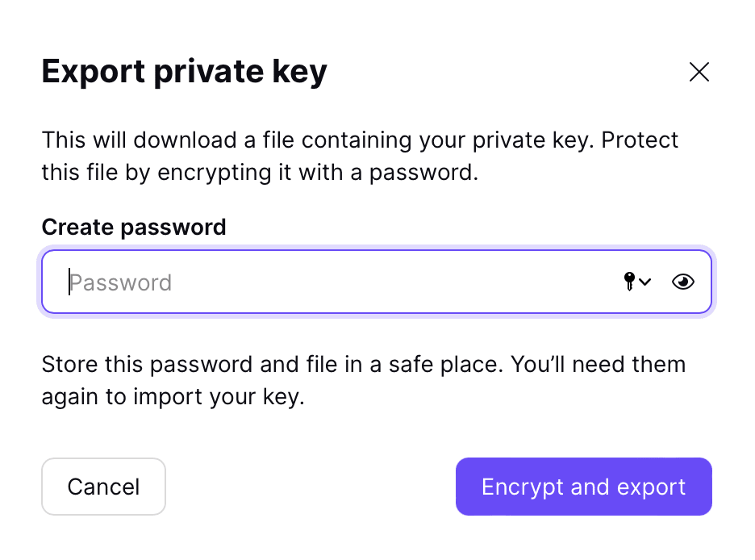This screenshot has height=560, width=755.
Task: Click the "Password" placeholder text
Action: tap(121, 282)
